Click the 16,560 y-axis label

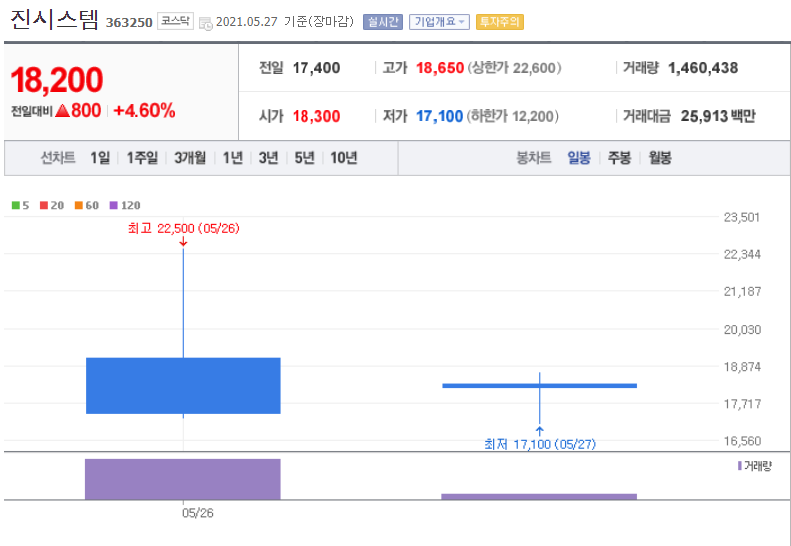(742, 441)
